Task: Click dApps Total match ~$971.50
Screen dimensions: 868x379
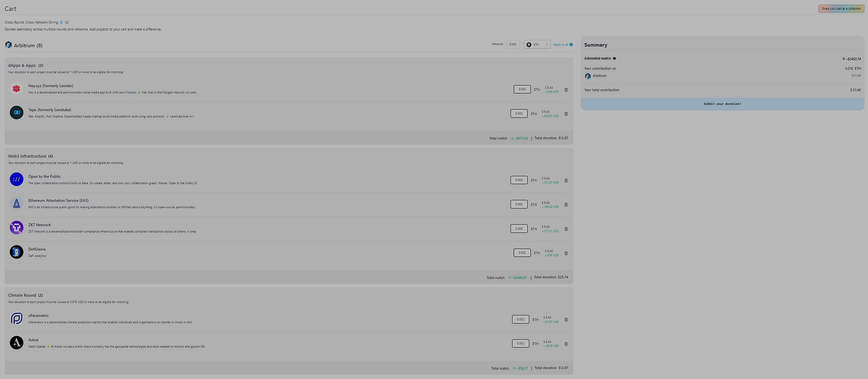Action: click(x=519, y=138)
